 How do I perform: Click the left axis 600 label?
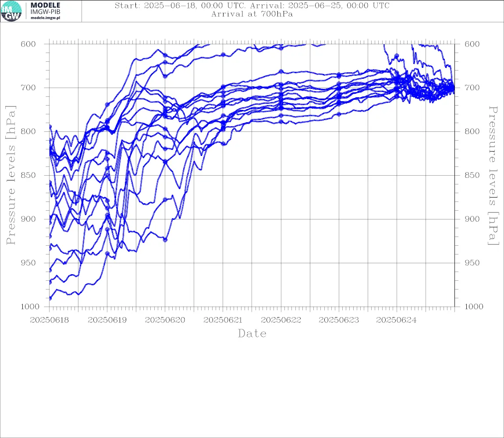point(28,44)
